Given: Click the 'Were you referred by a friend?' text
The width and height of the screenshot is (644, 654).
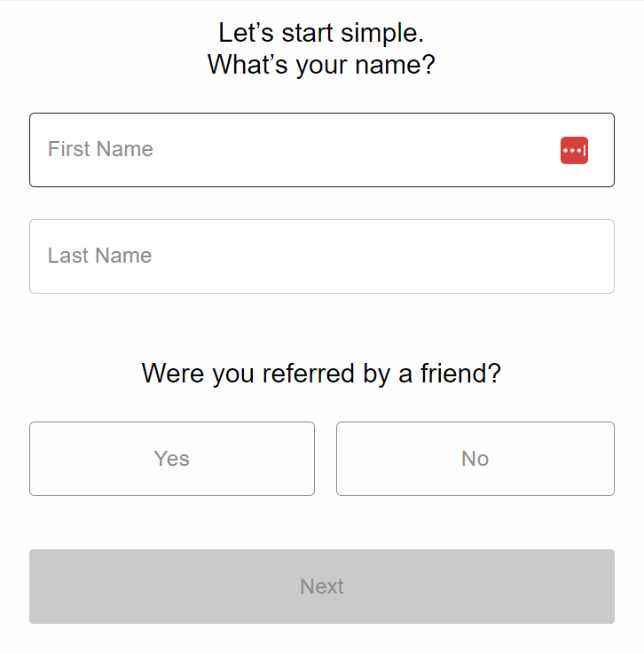Looking at the screenshot, I should [321, 374].
